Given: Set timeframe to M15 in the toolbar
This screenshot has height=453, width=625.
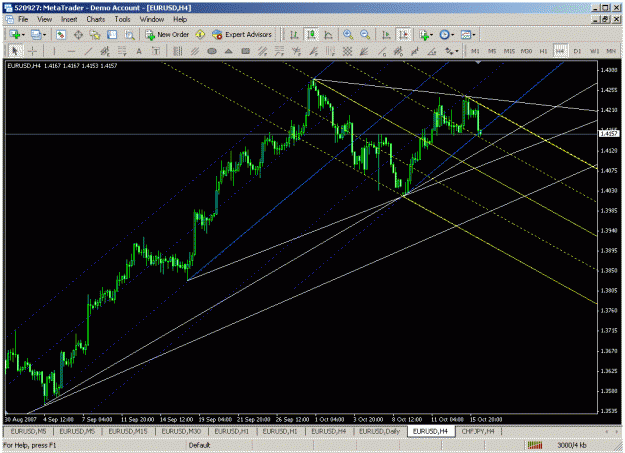Looking at the screenshot, I should [509, 51].
